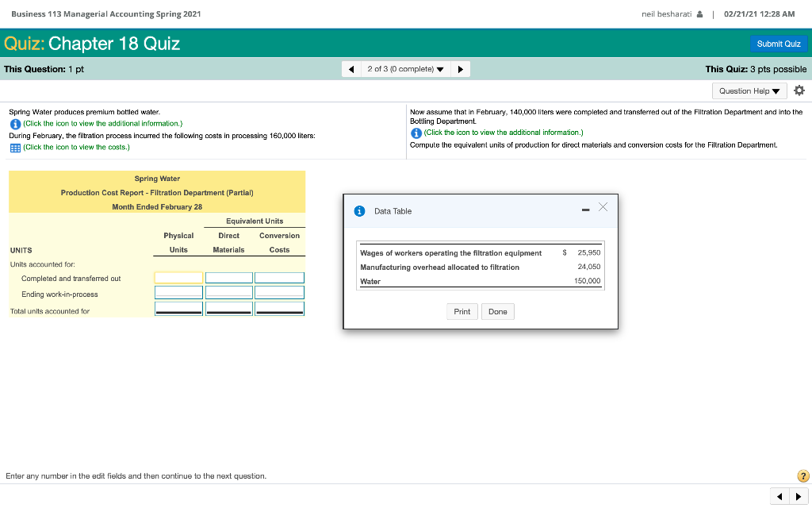This screenshot has height=508, width=812.
Task: Select Physical Units field for Total units accounted for
Action: point(178,309)
